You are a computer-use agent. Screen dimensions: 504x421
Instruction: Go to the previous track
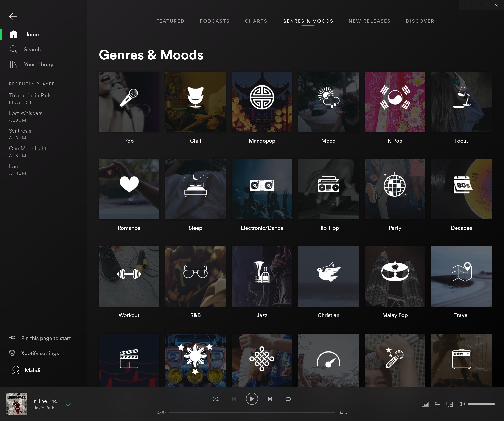click(x=234, y=399)
